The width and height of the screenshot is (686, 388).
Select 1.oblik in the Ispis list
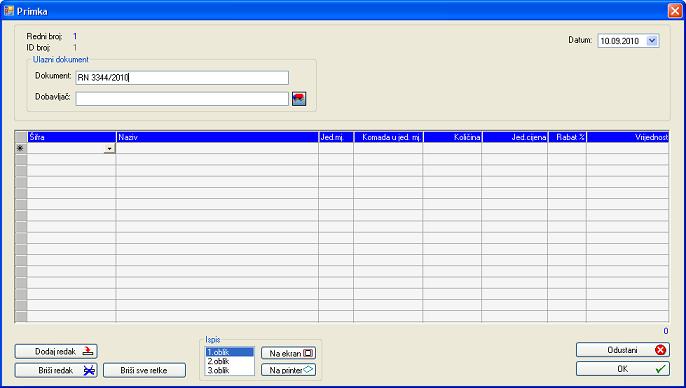tap(230, 352)
